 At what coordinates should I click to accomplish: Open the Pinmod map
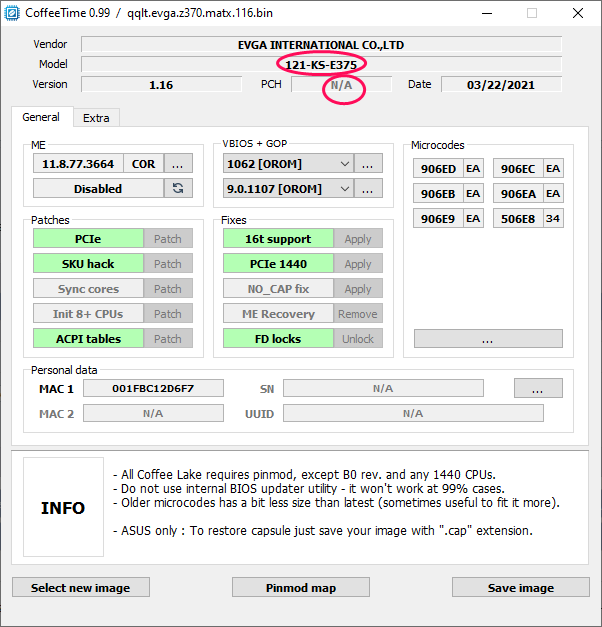tap(301, 587)
